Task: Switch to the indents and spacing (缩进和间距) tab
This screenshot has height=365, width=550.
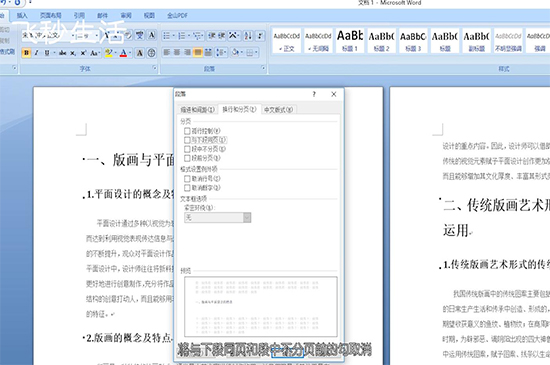Action: (197, 109)
